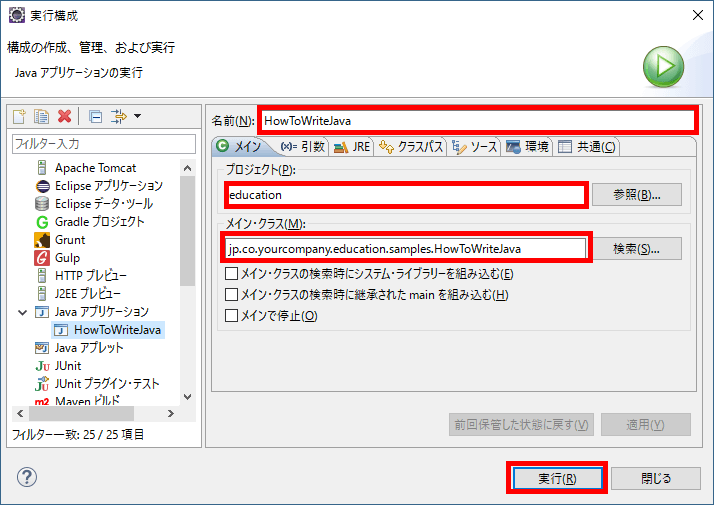Open the クラスパス tab
This screenshot has width=714, height=505.
tap(412, 147)
